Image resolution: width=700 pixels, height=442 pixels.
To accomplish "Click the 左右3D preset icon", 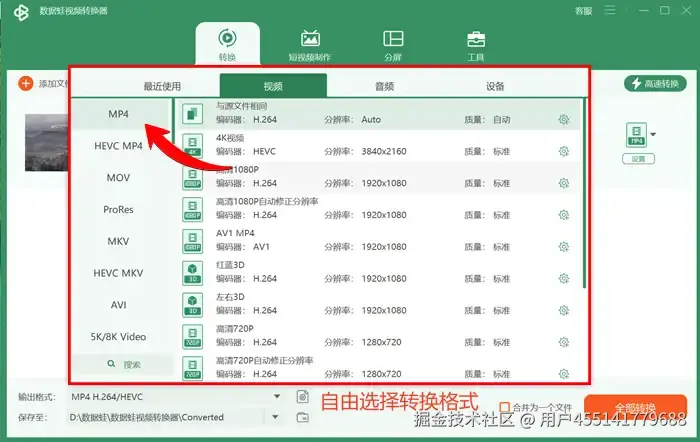I will click(192, 305).
